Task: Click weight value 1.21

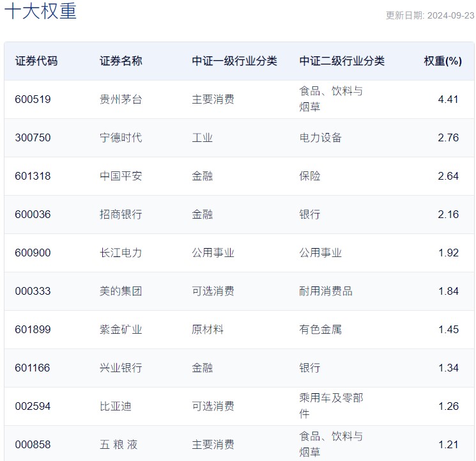Action: click(448, 444)
